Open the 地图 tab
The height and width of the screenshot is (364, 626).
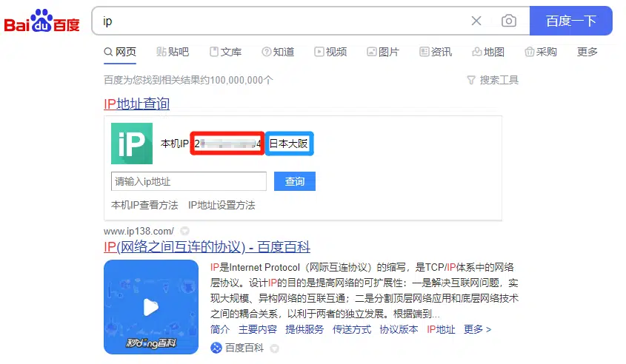(487, 52)
